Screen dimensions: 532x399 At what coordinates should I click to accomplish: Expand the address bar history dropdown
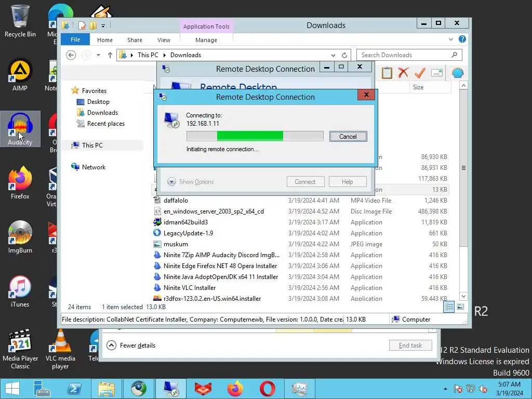(333, 55)
